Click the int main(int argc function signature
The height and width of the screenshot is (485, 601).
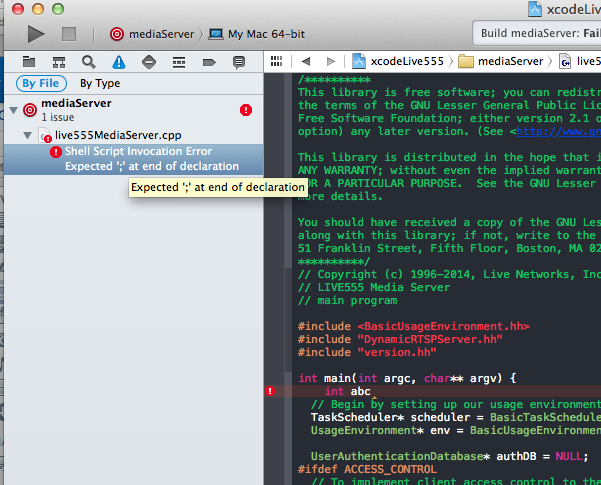(x=407, y=378)
